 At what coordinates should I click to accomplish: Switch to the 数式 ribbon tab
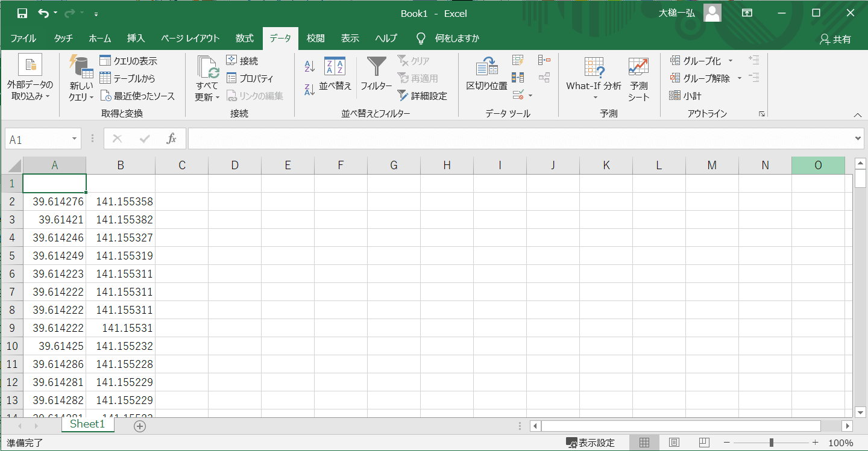pyautogui.click(x=244, y=38)
